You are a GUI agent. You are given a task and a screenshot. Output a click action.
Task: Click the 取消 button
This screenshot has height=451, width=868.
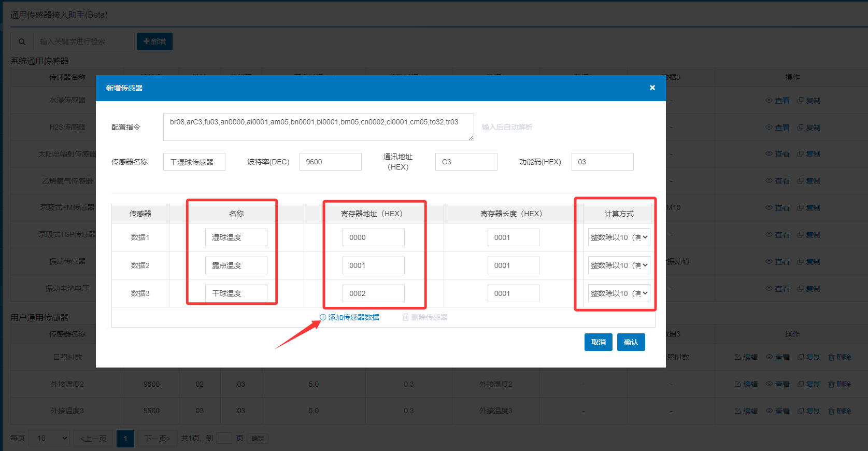(599, 342)
